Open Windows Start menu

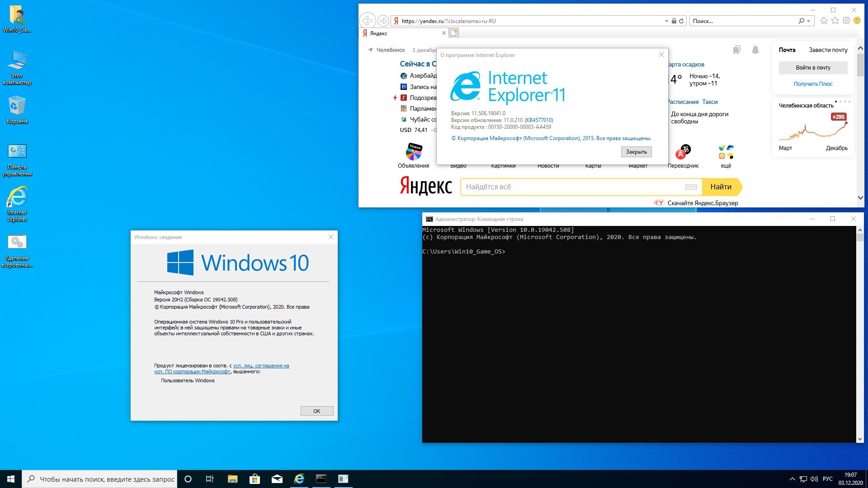pyautogui.click(x=11, y=479)
